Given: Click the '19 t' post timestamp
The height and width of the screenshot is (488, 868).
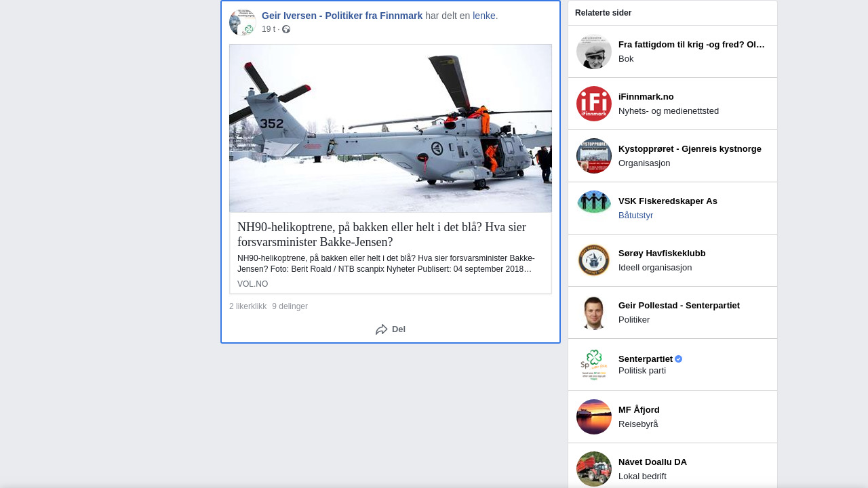Looking at the screenshot, I should [x=269, y=29].
